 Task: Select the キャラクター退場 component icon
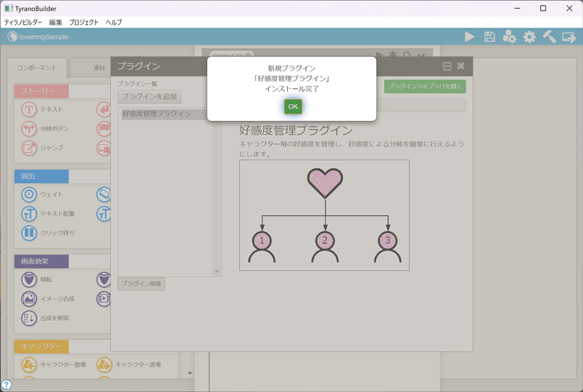(104, 365)
